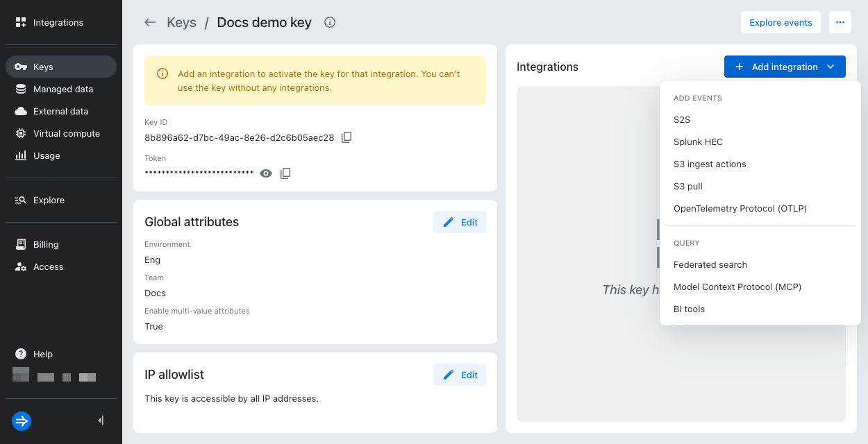Open Help in the sidebar
The width and height of the screenshot is (868, 444).
pos(61,354)
